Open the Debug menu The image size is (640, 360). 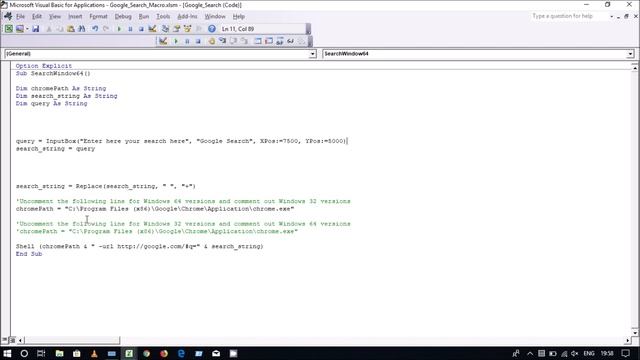coord(123,16)
